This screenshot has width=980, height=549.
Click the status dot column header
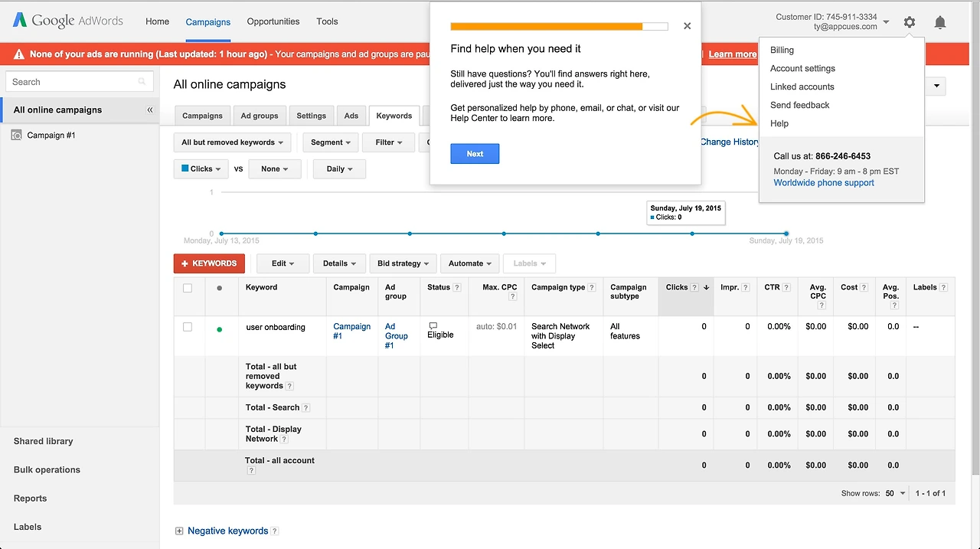pyautogui.click(x=220, y=289)
